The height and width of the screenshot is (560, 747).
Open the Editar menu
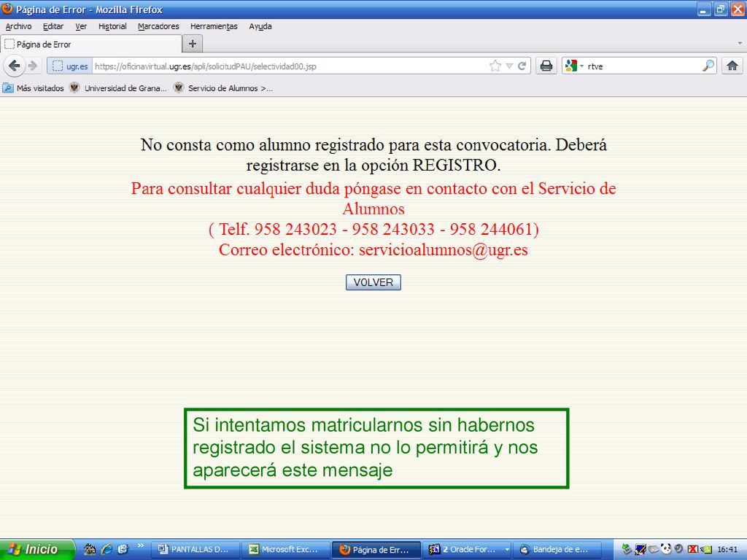click(53, 26)
